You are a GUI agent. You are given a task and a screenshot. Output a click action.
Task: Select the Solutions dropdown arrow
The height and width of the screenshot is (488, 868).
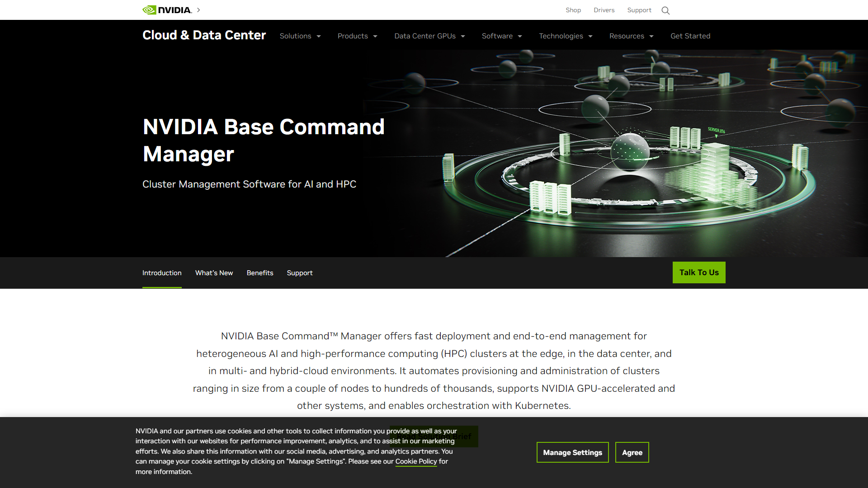tap(319, 36)
